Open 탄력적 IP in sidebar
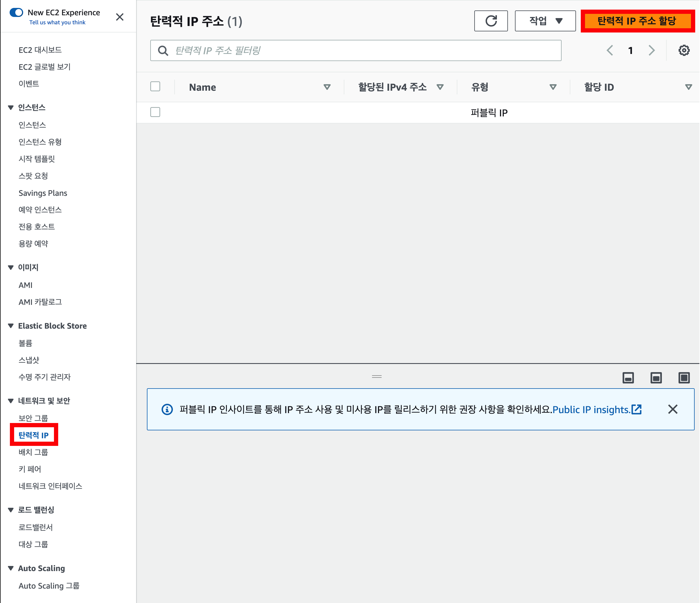The width and height of the screenshot is (700, 603). pos(33,435)
